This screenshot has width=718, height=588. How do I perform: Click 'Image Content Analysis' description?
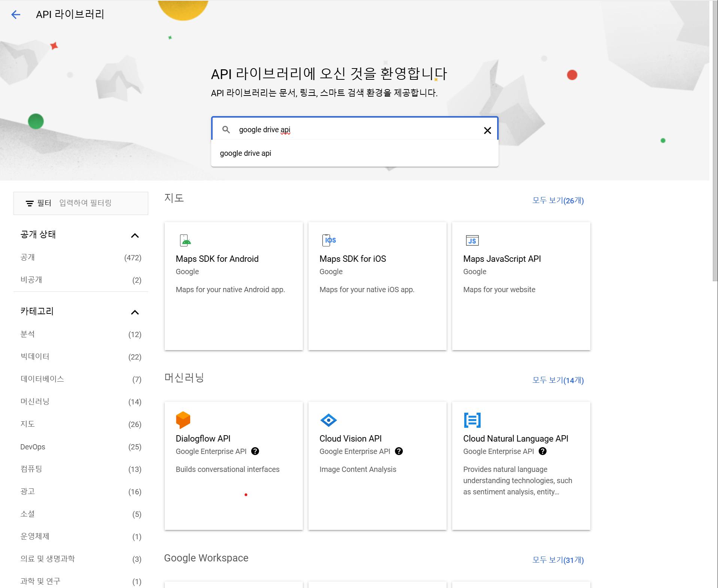point(358,469)
